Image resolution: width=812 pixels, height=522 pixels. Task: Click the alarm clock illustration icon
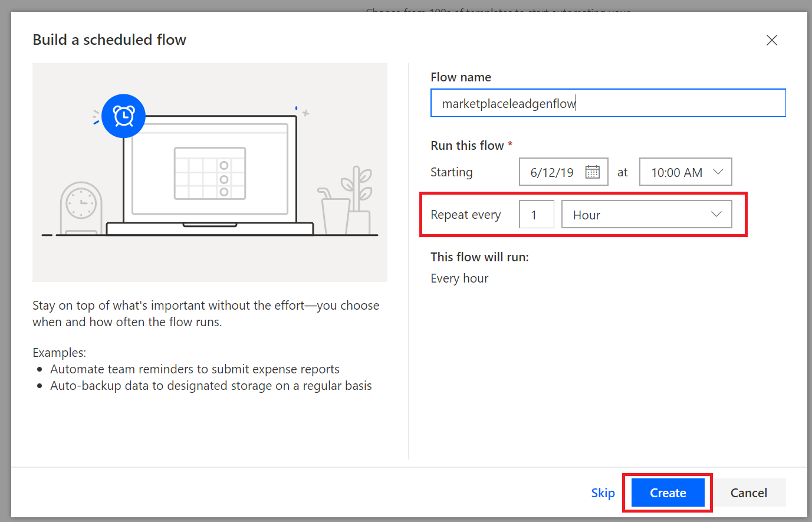click(123, 116)
